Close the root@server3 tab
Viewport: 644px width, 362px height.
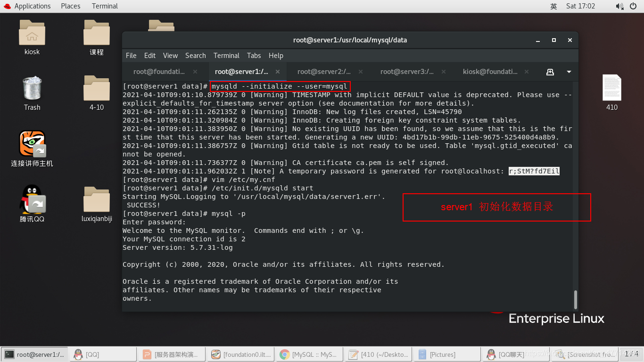[443, 72]
